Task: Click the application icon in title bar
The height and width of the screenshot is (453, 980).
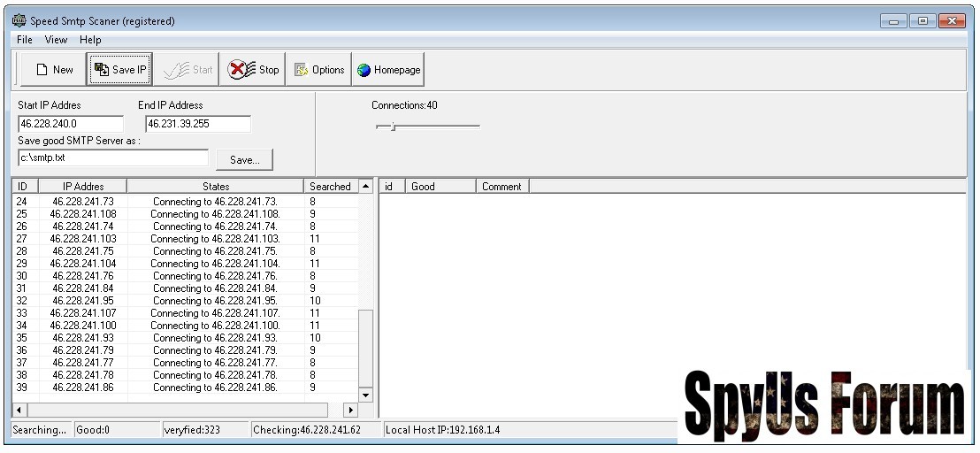Action: (x=19, y=20)
